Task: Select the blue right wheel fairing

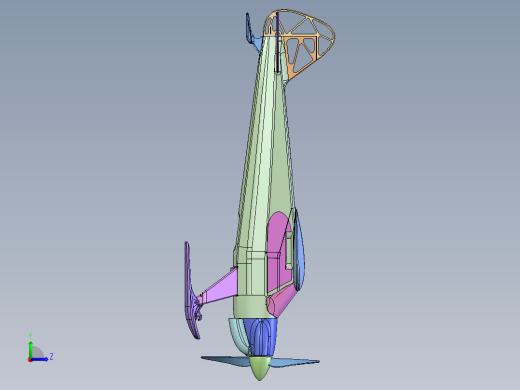Action: pos(299,250)
